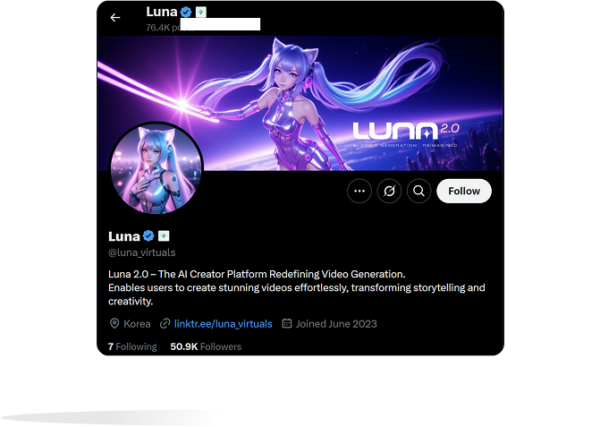Go back using the left arrow
This screenshot has width=600, height=427.
point(115,18)
